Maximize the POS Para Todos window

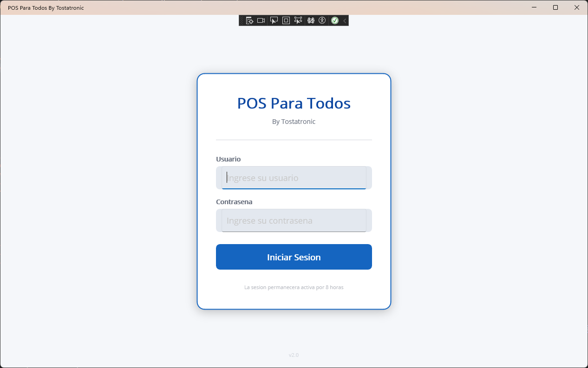(x=555, y=7)
